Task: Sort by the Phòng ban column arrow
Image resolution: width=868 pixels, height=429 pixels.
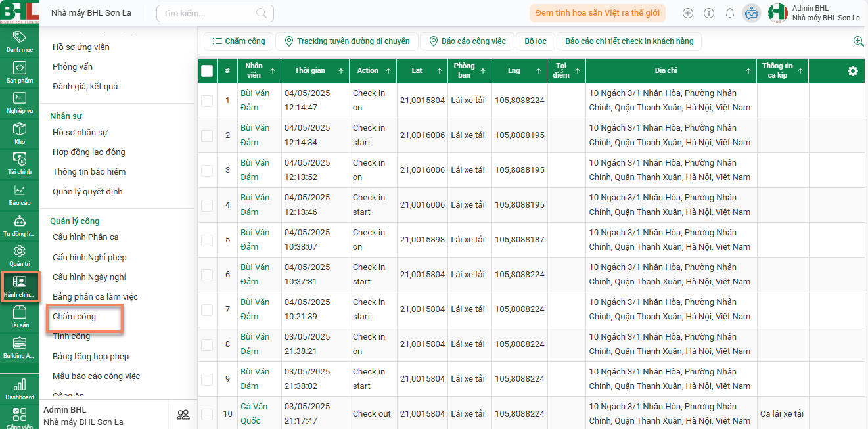Action: pyautogui.click(x=484, y=71)
